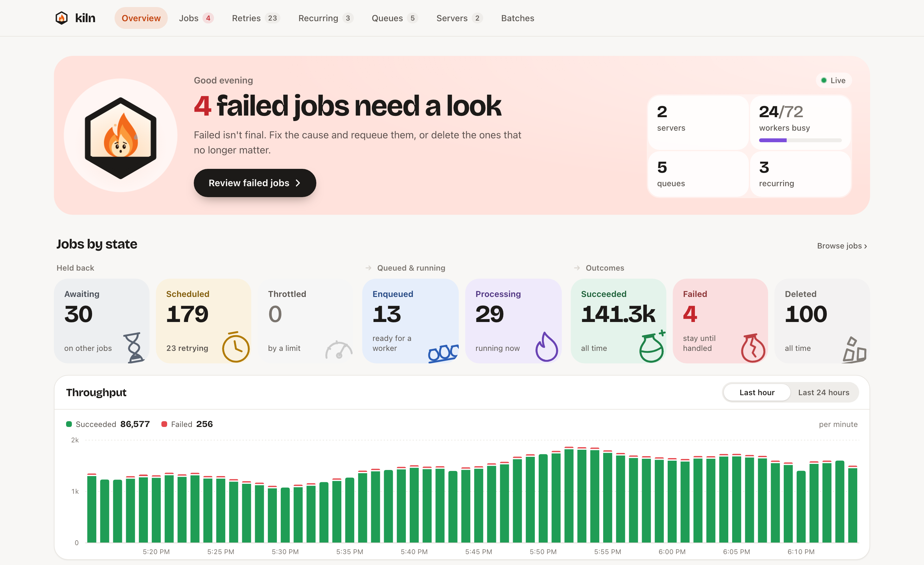The width and height of the screenshot is (924, 565).
Task: Open the Processing 29 jobs card
Action: [x=513, y=321]
